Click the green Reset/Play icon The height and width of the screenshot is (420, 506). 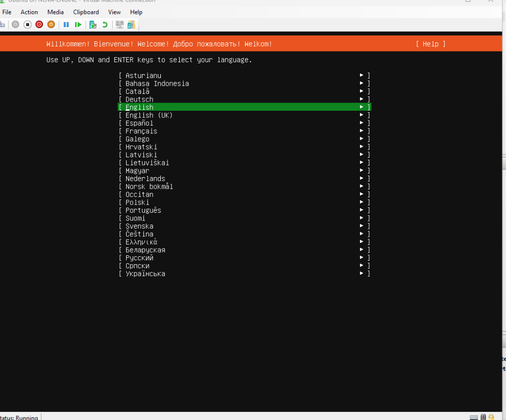coord(78,24)
